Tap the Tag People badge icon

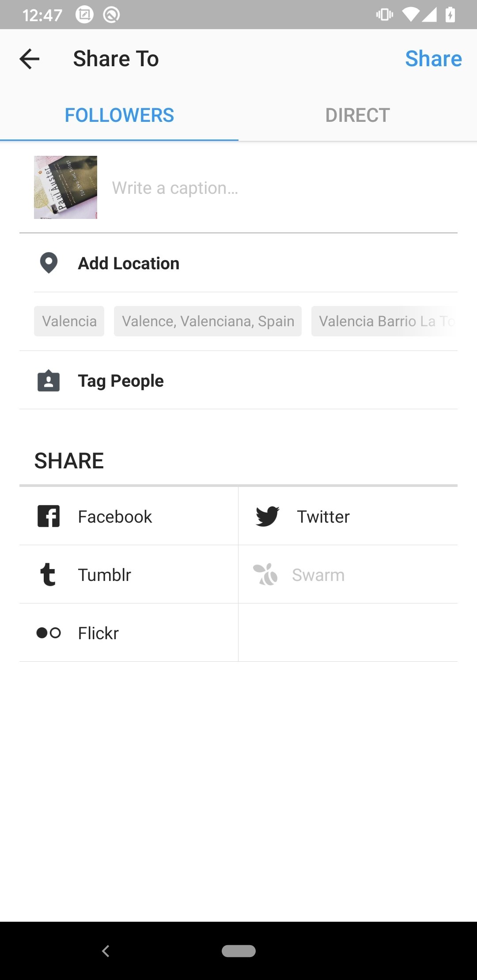pos(49,381)
